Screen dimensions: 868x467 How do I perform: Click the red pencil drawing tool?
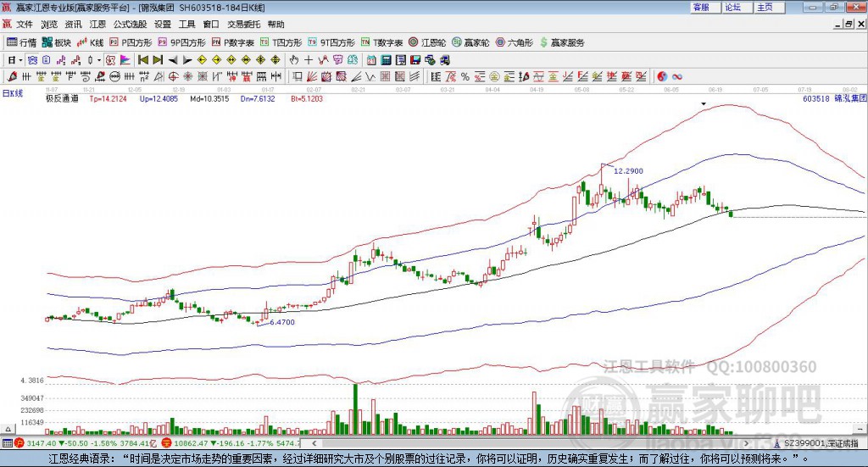coord(12,77)
